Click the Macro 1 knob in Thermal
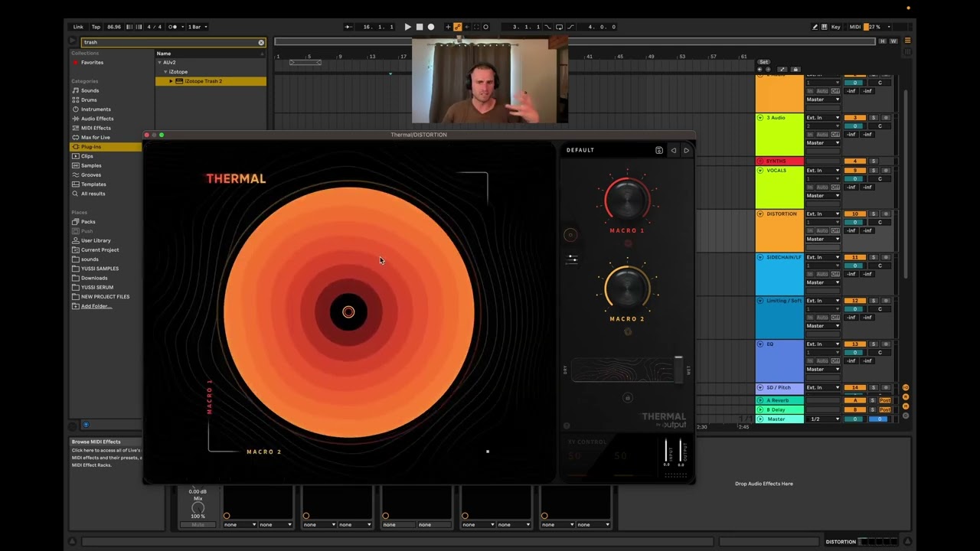The image size is (980, 551). tap(627, 200)
